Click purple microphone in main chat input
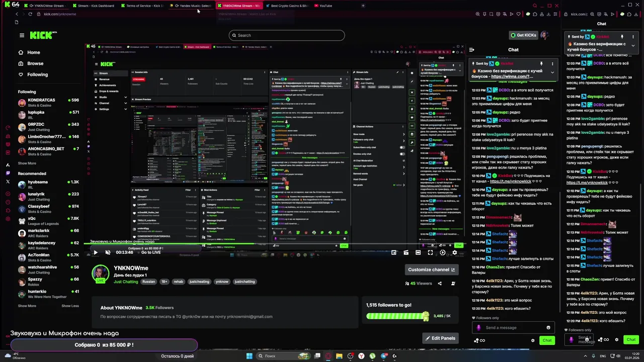The width and height of the screenshot is (644, 362). pos(478,328)
